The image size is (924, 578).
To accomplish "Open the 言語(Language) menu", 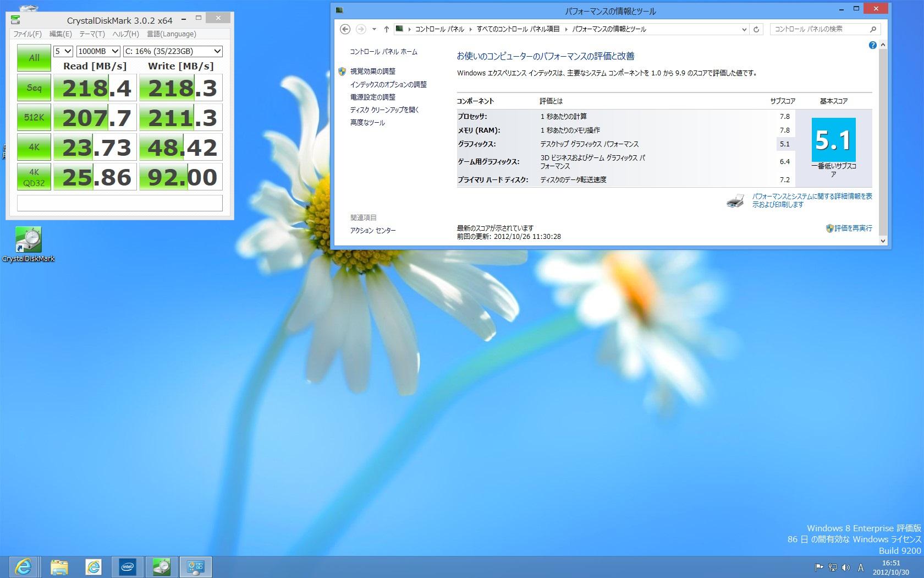I will (171, 34).
